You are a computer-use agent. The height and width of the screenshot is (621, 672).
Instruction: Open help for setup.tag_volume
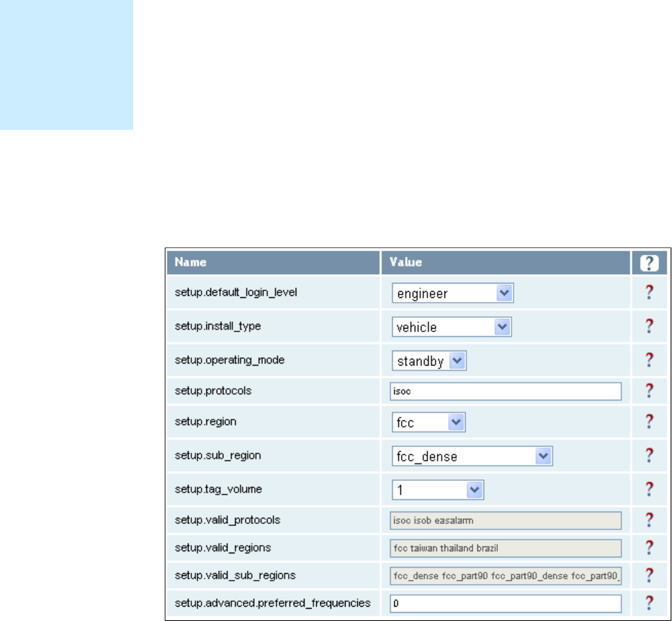coord(649,490)
